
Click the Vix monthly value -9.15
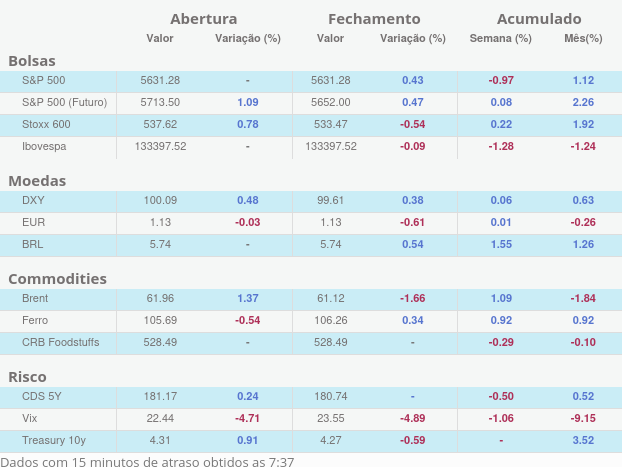point(583,418)
